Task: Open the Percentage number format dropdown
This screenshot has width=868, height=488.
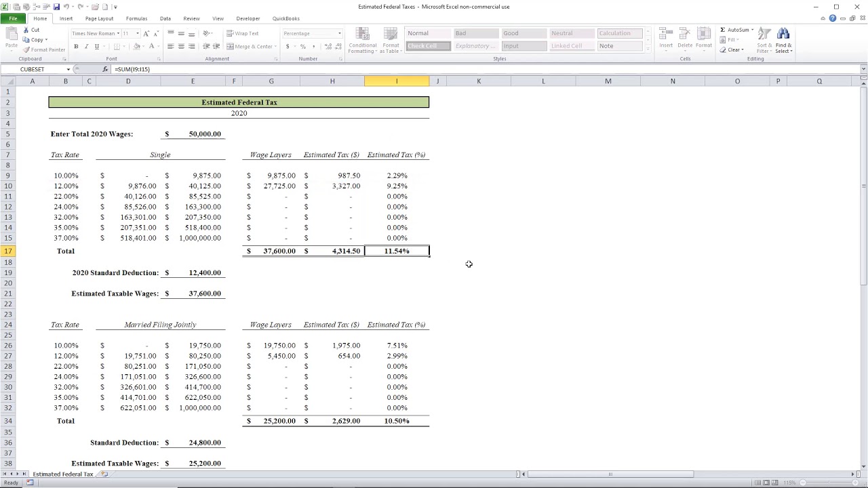Action: [x=340, y=33]
